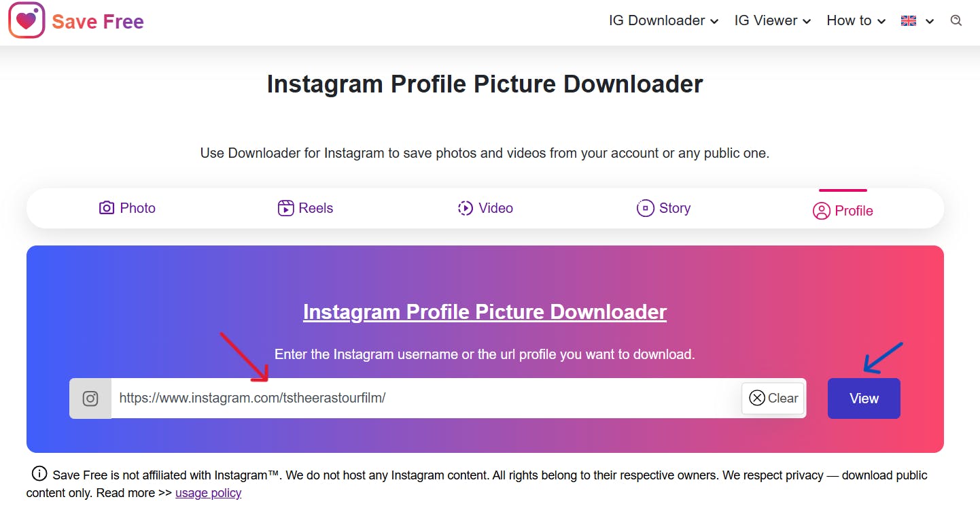Click the Video play circle icon
The height and width of the screenshot is (510, 980).
[x=466, y=208]
